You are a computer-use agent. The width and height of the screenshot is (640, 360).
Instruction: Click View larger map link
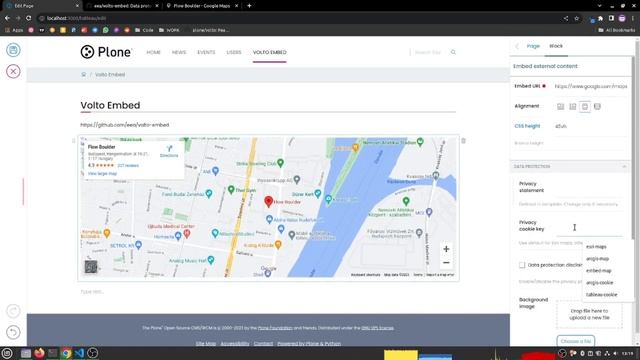[x=102, y=173]
